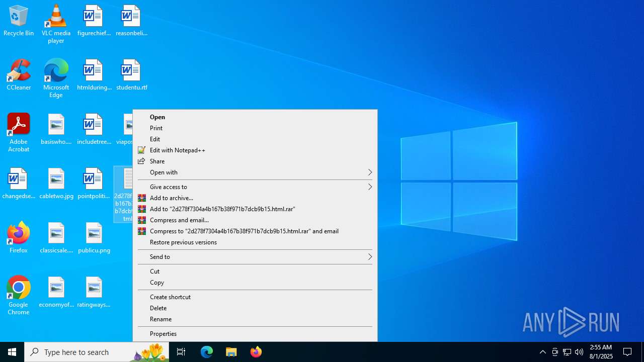Select Edit with Notepad++
This screenshot has width=644, height=362.
[x=255, y=150]
